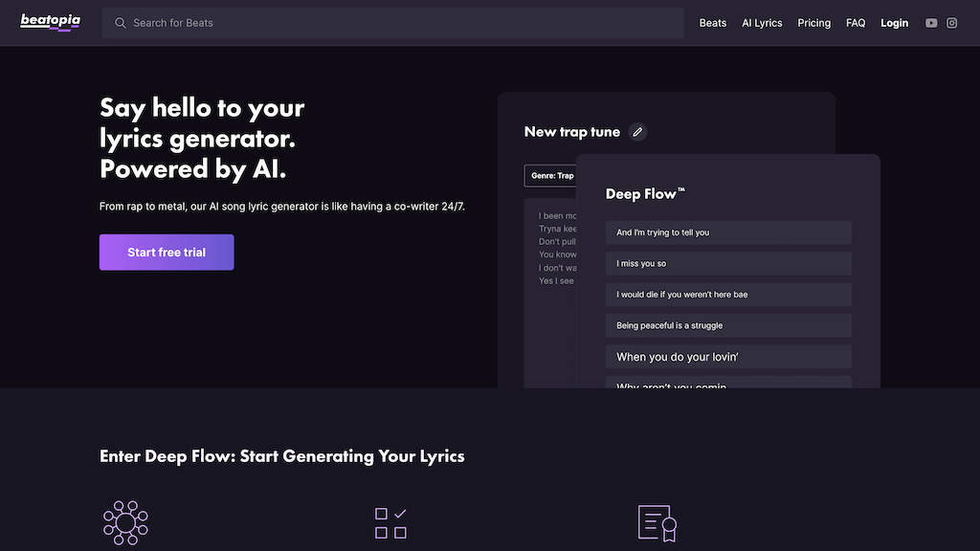This screenshot has height=551, width=980.
Task: Select the Genre: Trap tag
Action: click(551, 176)
